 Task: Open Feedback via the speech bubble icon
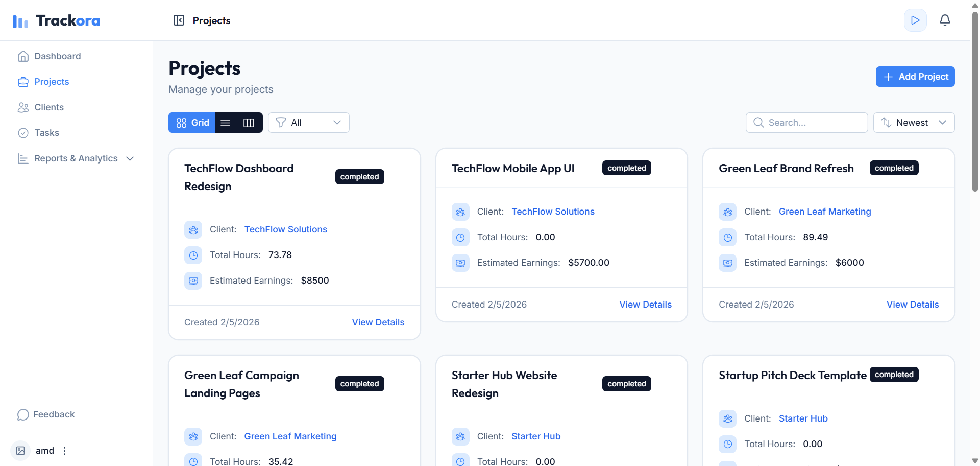coord(22,414)
